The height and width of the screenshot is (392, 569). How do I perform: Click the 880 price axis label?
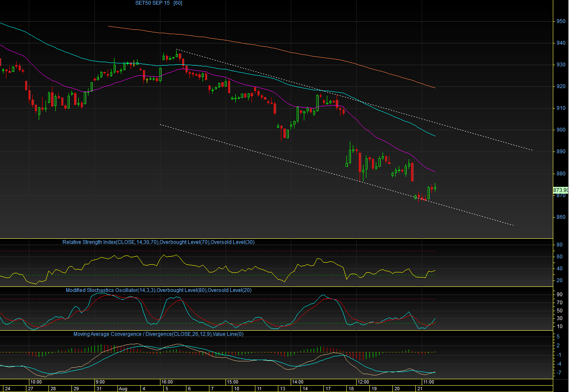point(561,174)
